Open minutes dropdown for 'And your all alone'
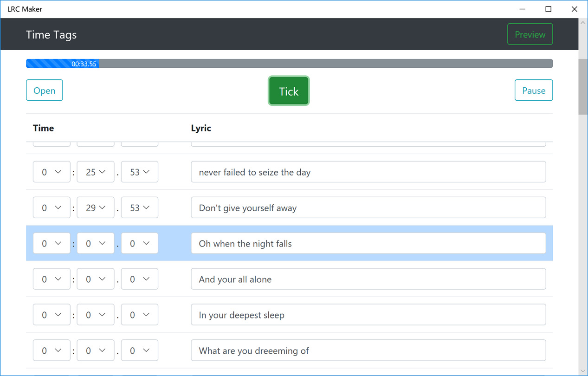Viewport: 588px width, 376px height. (52, 279)
